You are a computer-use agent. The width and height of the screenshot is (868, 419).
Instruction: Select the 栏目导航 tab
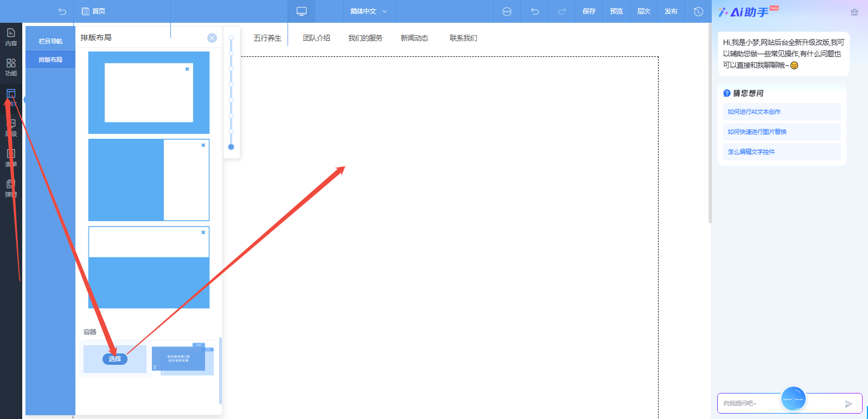(x=50, y=41)
